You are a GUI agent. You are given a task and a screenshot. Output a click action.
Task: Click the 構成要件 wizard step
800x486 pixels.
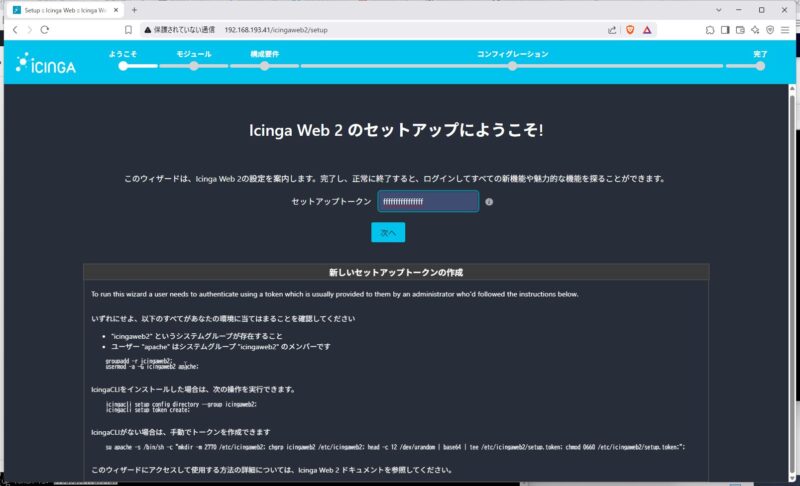(264, 60)
